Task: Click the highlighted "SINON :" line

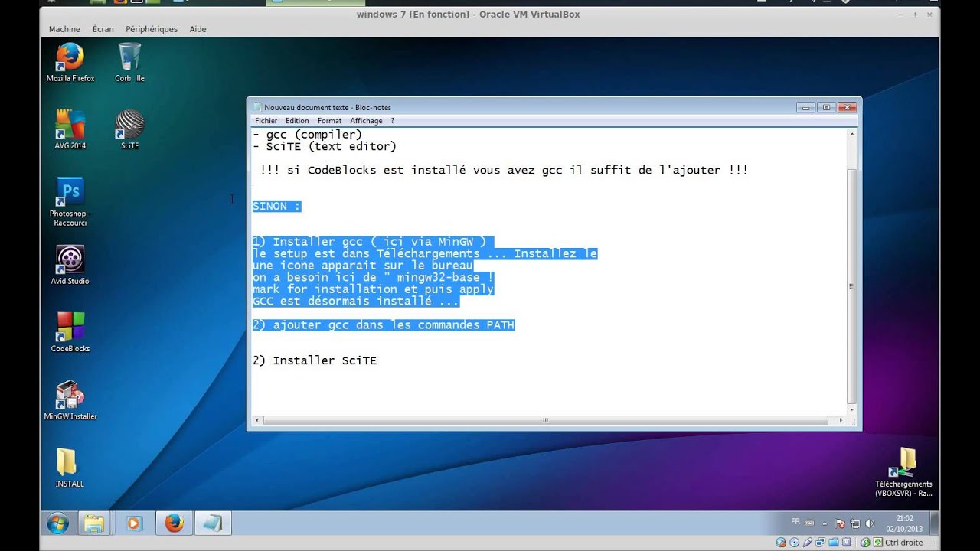Action: click(x=276, y=206)
